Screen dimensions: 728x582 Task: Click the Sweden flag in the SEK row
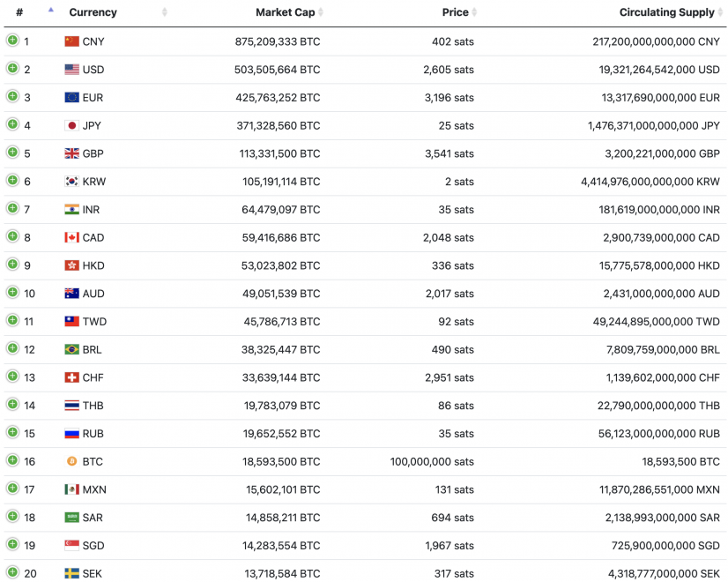coord(71,573)
